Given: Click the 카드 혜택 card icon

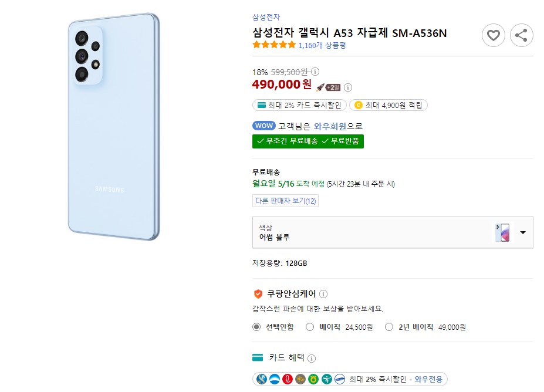Looking at the screenshot, I should point(257,357).
